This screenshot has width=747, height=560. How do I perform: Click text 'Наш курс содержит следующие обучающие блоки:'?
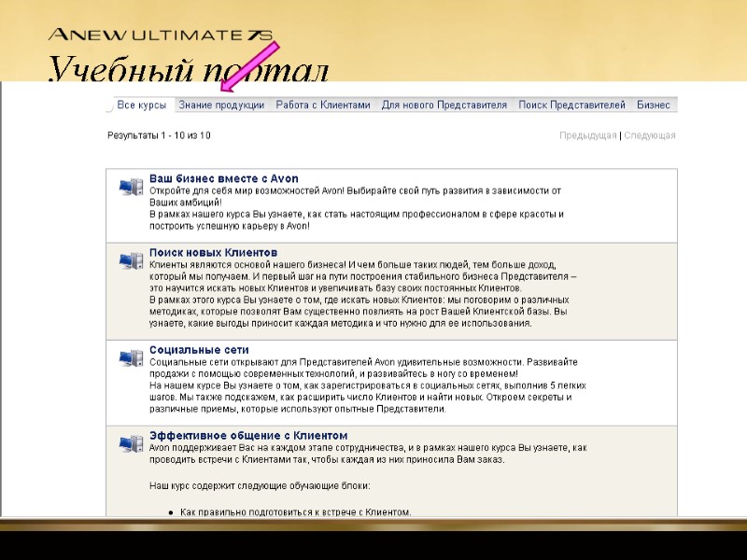point(260,486)
